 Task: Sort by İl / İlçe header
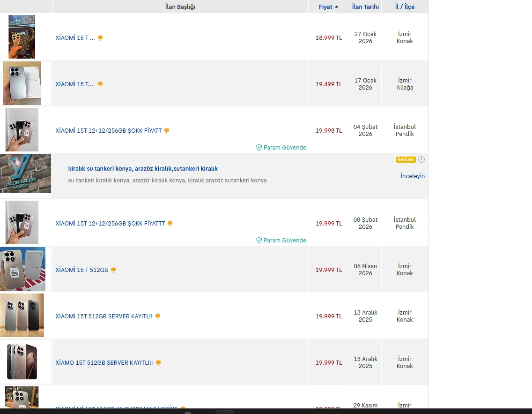click(x=405, y=7)
